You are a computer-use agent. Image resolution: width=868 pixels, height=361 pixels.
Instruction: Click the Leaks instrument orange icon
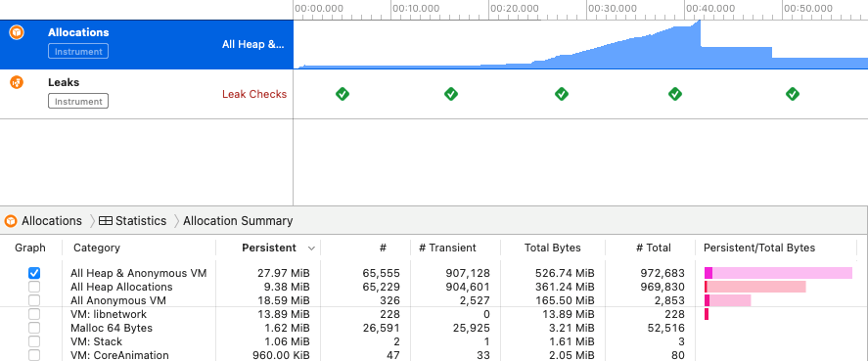pyautogui.click(x=17, y=83)
